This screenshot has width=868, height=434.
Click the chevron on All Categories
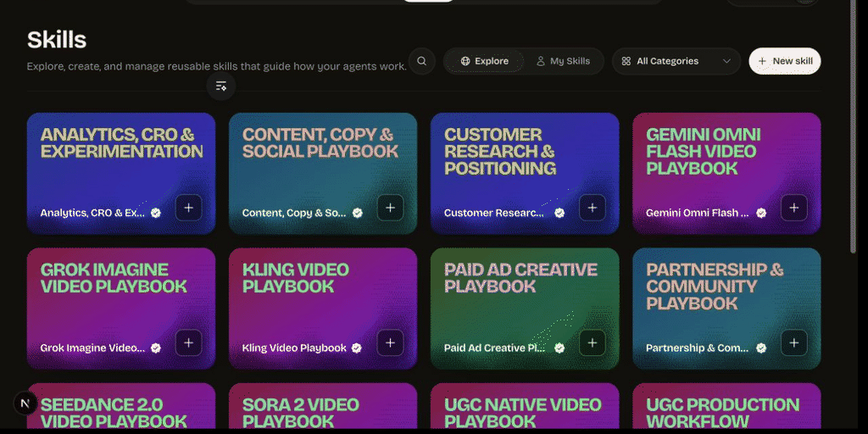click(x=726, y=61)
